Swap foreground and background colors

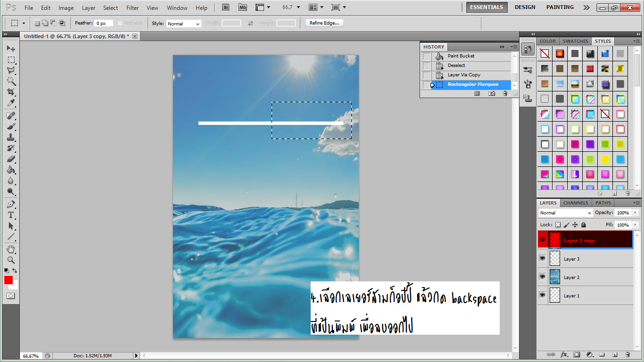15,271
